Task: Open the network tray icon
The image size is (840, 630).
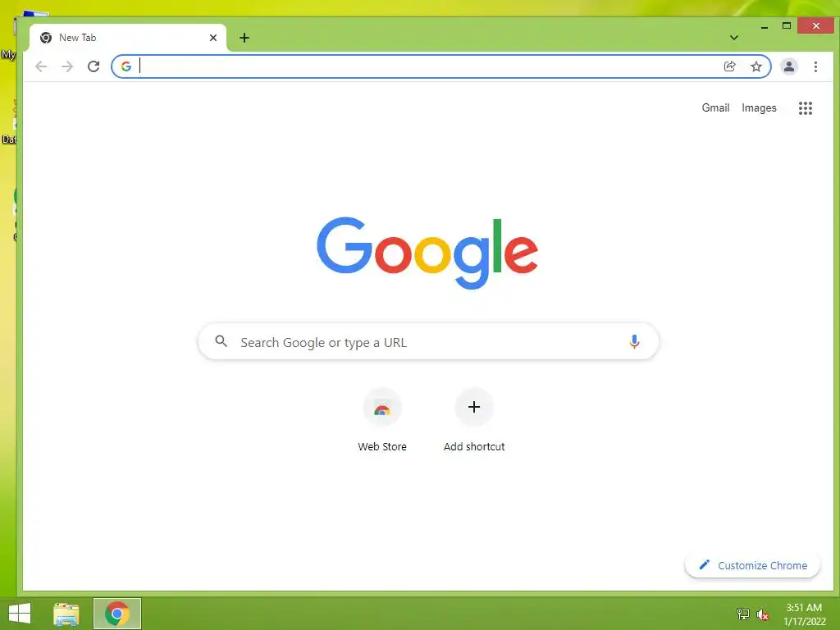Action: click(x=743, y=614)
